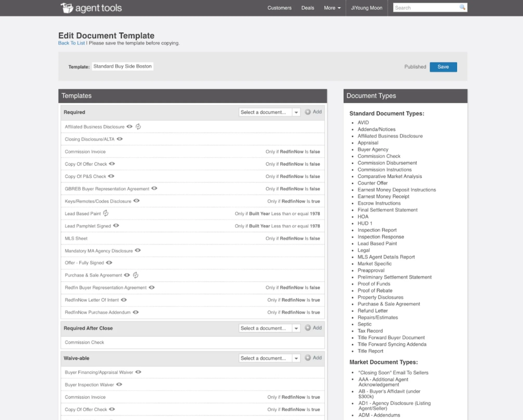Click the Template name input field
The width and height of the screenshot is (523, 420).
pos(122,66)
